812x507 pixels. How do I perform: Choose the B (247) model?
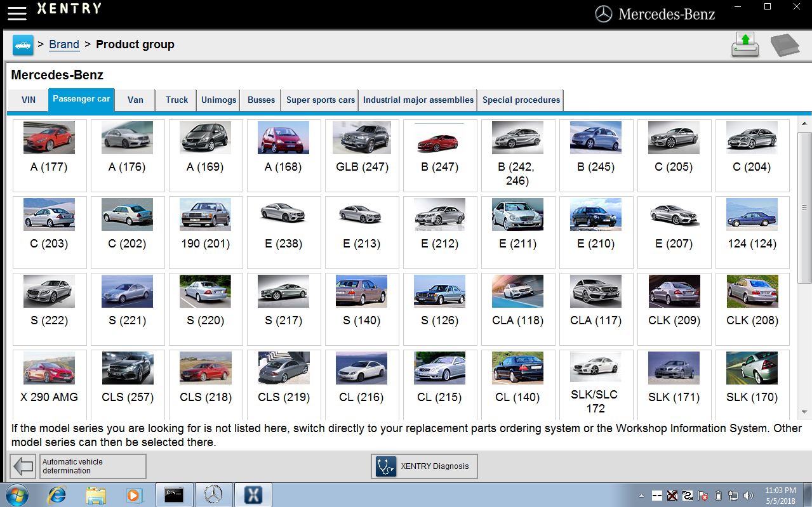pyautogui.click(x=440, y=155)
